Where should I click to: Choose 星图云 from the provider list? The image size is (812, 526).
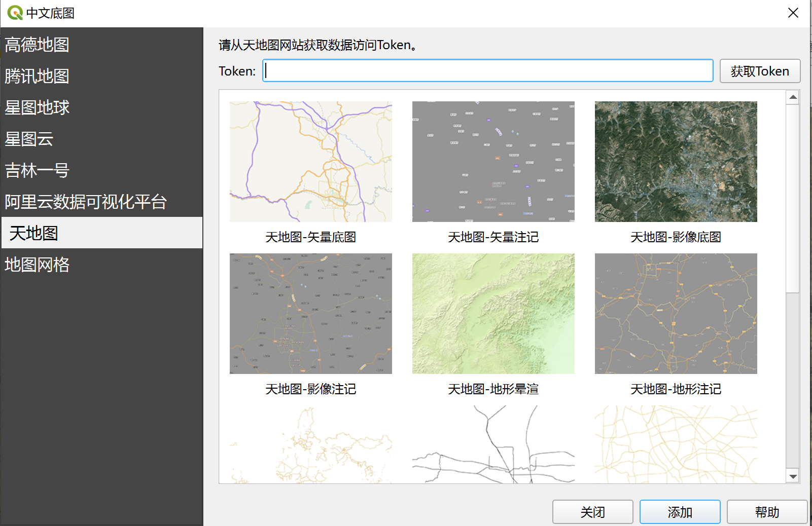tap(101, 139)
